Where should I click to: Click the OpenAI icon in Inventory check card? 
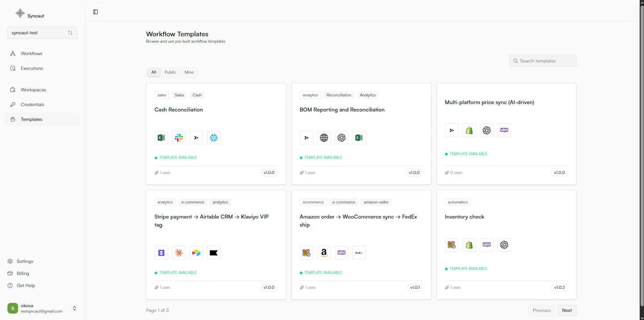pos(504,245)
